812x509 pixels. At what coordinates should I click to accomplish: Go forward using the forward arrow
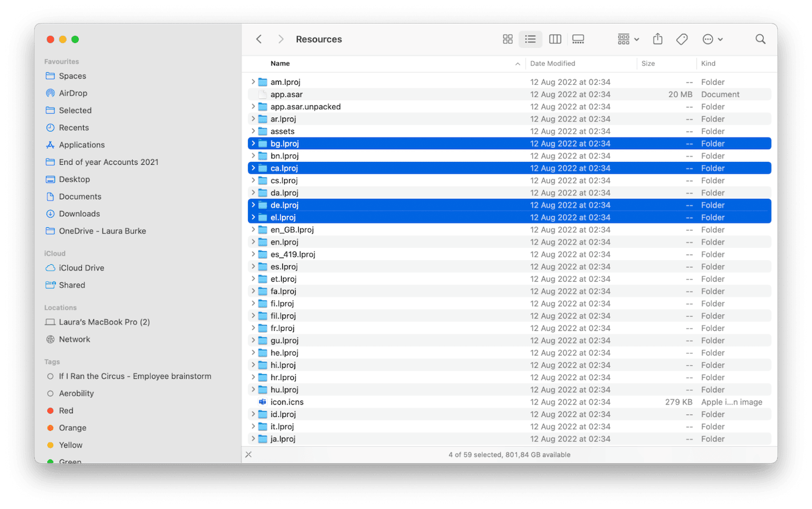point(281,39)
